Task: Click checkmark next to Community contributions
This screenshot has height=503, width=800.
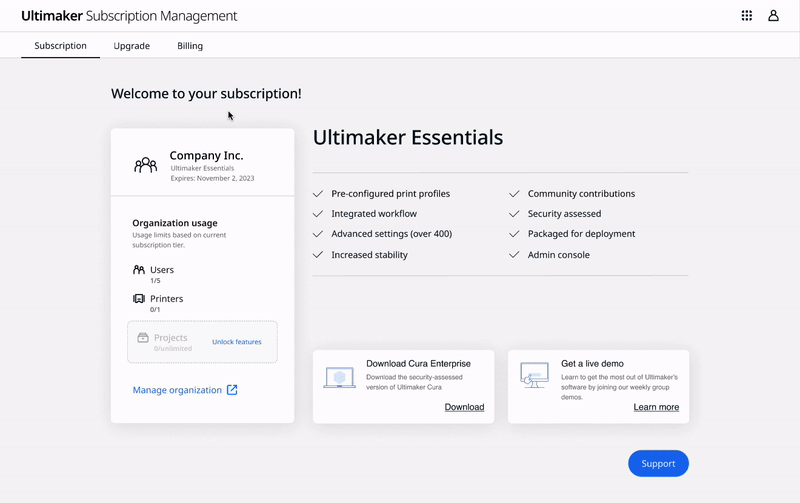Action: pyautogui.click(x=514, y=194)
